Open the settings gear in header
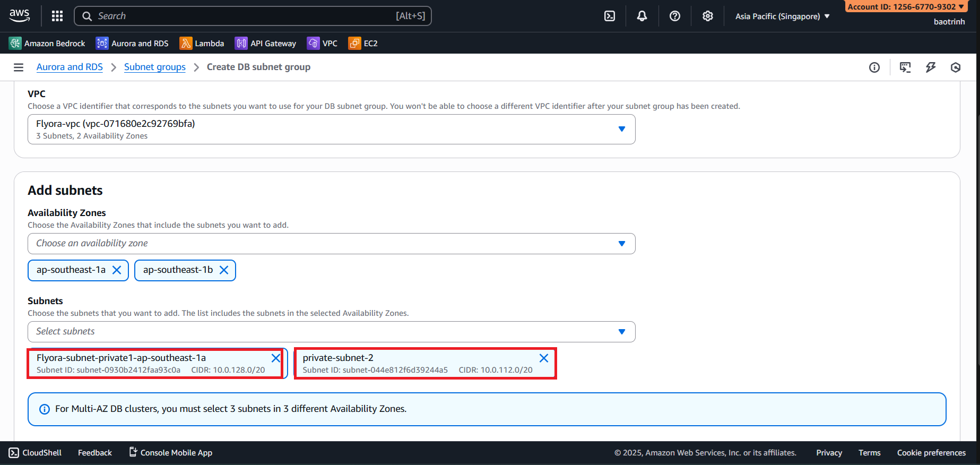This screenshot has width=980, height=465. [707, 16]
